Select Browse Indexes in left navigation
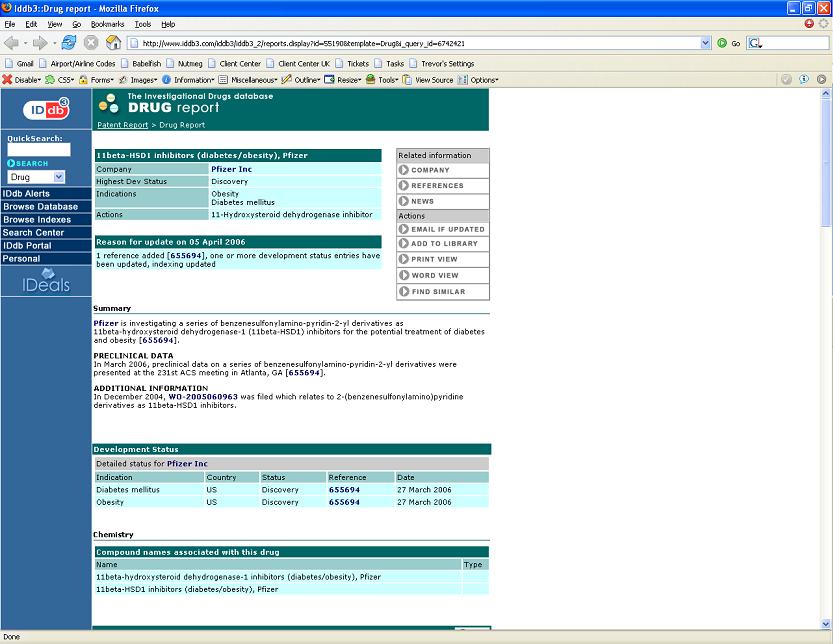The height and width of the screenshot is (644, 833). click(x=46, y=219)
